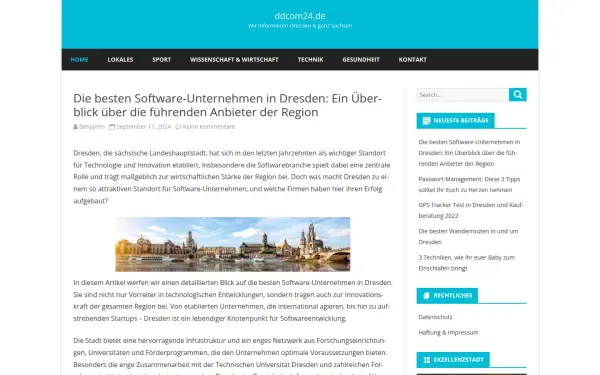This screenshot has height=375, width=600.
Task: Click the magnifier search button
Action: coord(517,95)
